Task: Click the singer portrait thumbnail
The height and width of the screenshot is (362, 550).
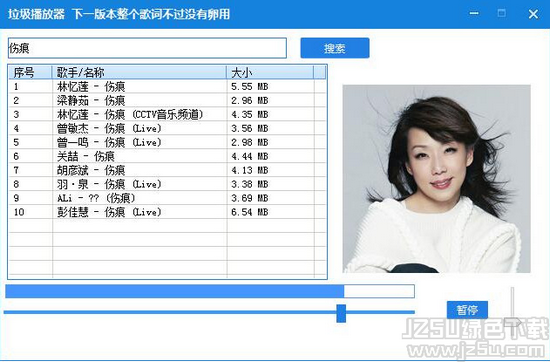Action: (436, 179)
